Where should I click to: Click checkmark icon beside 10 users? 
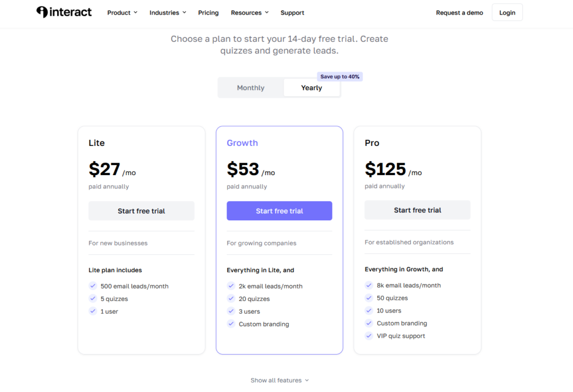(x=369, y=310)
